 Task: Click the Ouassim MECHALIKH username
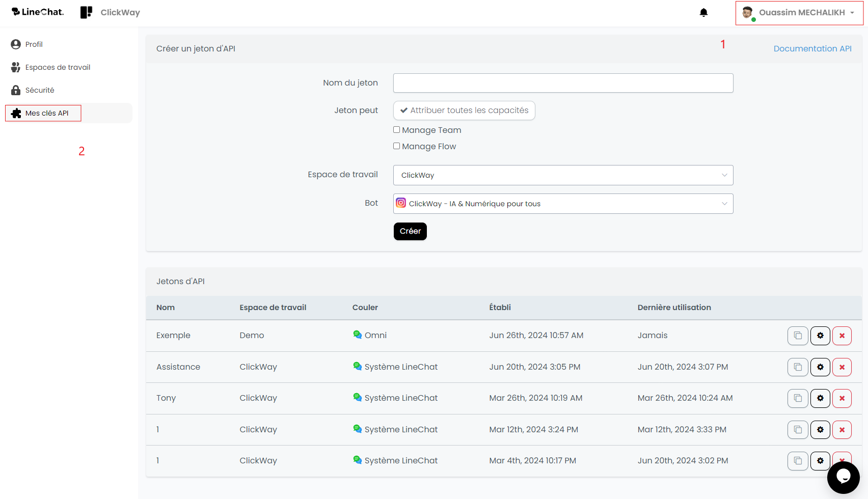tap(802, 12)
